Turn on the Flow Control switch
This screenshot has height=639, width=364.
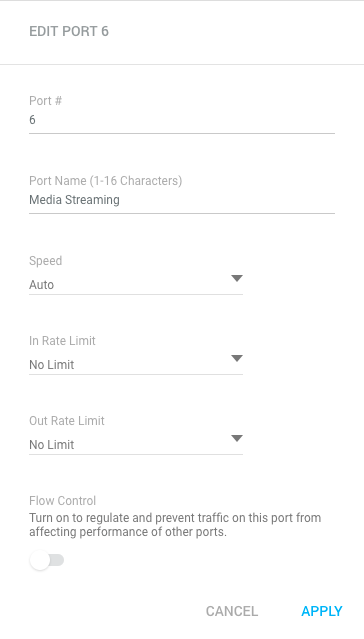[x=47, y=560]
